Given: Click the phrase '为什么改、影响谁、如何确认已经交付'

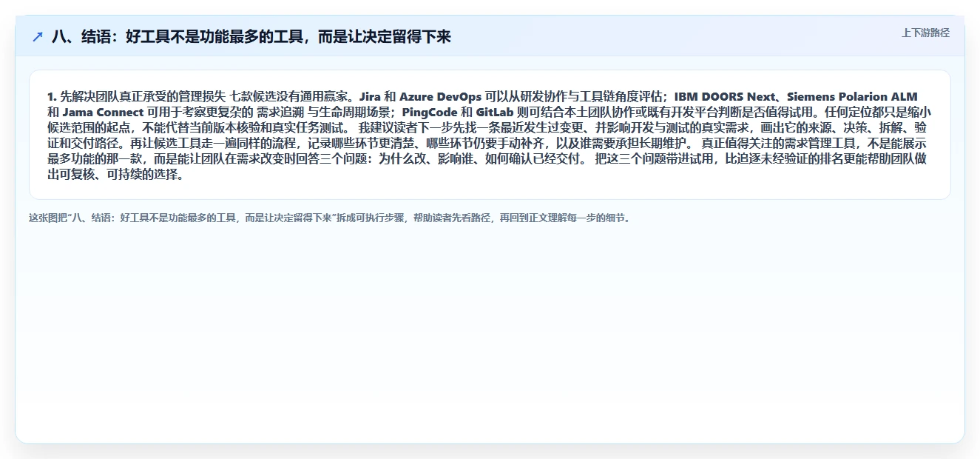Looking at the screenshot, I should [x=481, y=159].
